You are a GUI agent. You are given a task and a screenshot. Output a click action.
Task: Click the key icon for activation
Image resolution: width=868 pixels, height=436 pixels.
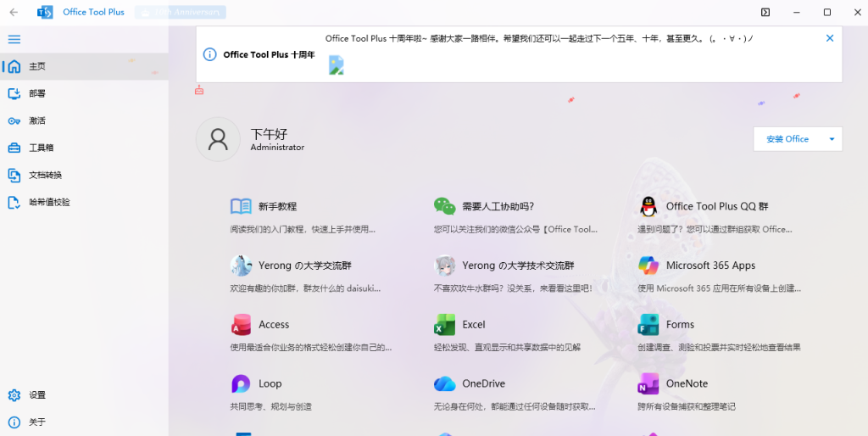coord(14,120)
